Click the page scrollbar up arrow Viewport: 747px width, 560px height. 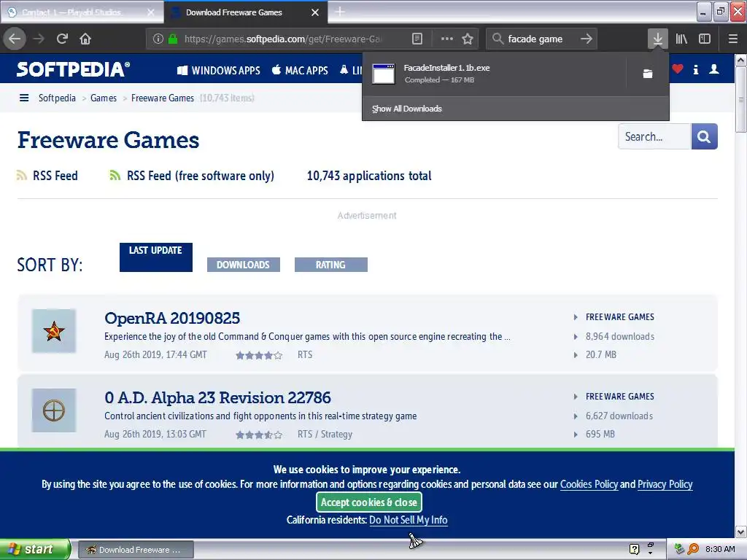[x=741, y=60]
